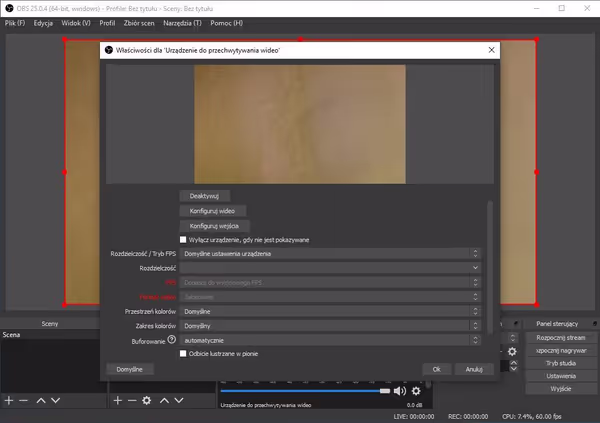Click the OBS logo in title bar

click(9, 8)
